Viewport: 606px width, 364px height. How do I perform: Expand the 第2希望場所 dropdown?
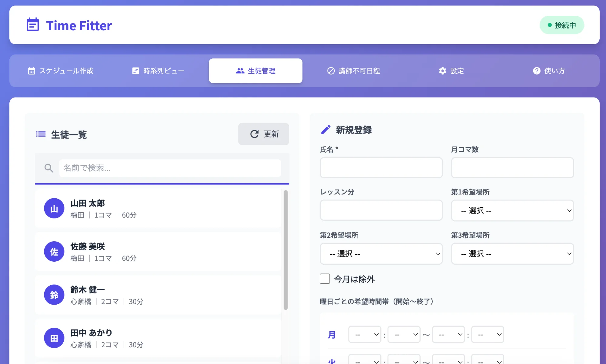coord(381,254)
